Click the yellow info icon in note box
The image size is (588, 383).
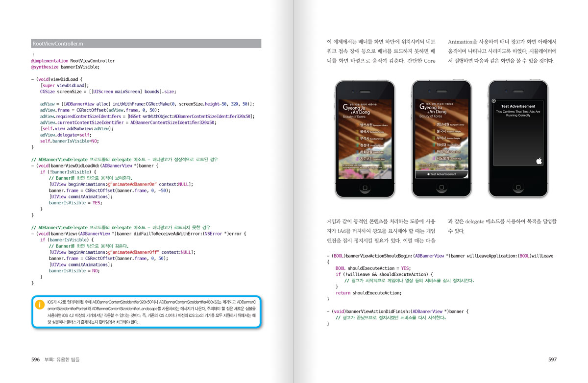(x=40, y=305)
